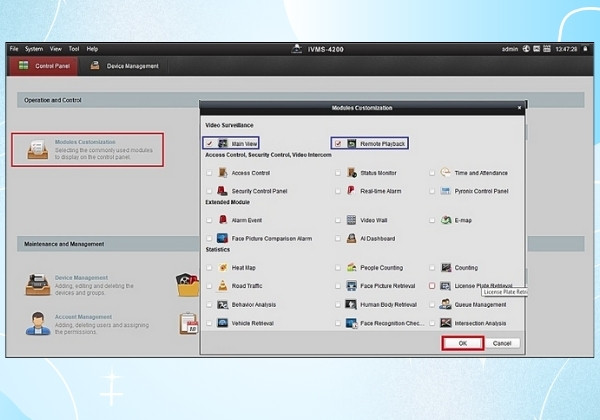Open the File menu
600x420 pixels.
(14, 49)
